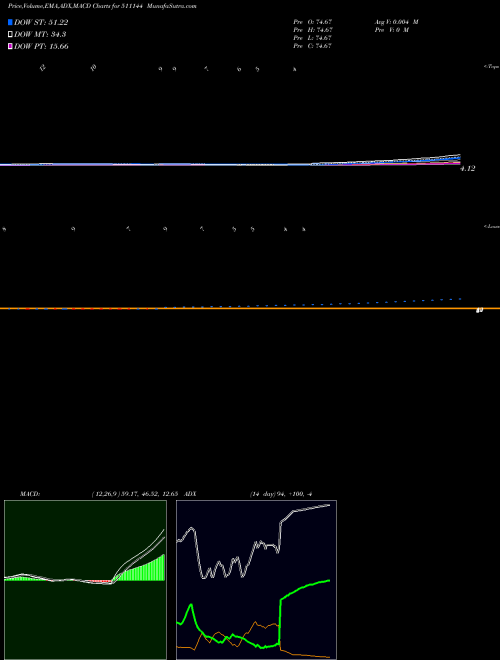
Task: Select the 'DOW PT: 15.66' label
Action: 41,46
